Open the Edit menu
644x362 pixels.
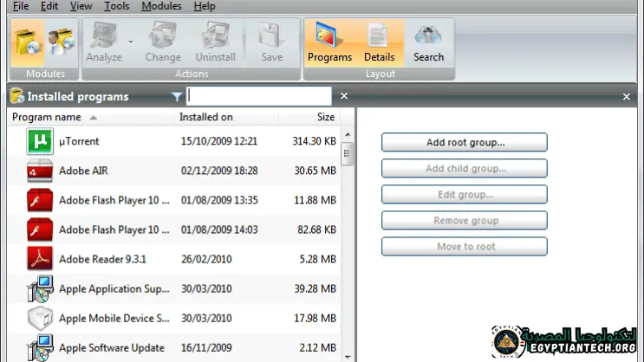point(49,6)
